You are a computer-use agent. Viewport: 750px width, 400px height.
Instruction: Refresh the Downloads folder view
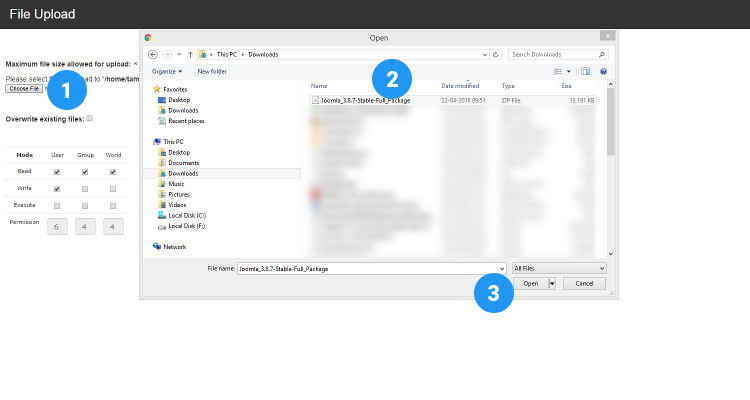tap(496, 55)
